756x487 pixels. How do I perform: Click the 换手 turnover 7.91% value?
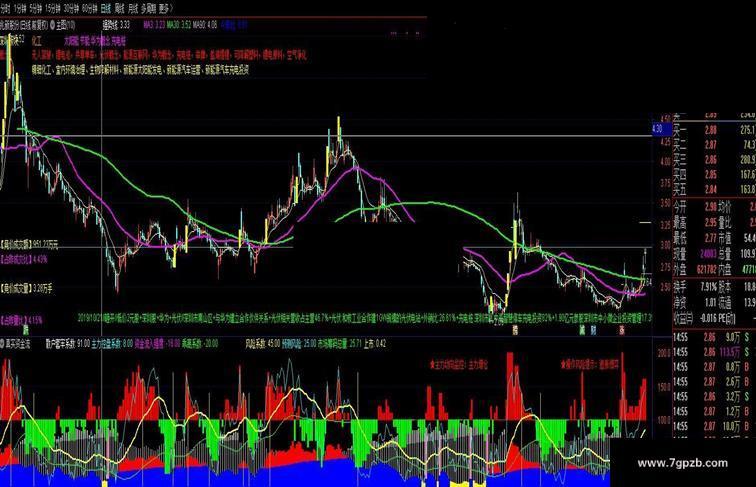pyautogui.click(x=708, y=287)
